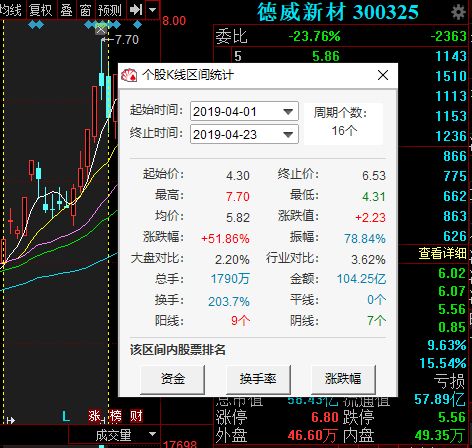The height and width of the screenshot is (448, 472).
Task: Click the 委比 value -23.76%
Action: [314, 36]
